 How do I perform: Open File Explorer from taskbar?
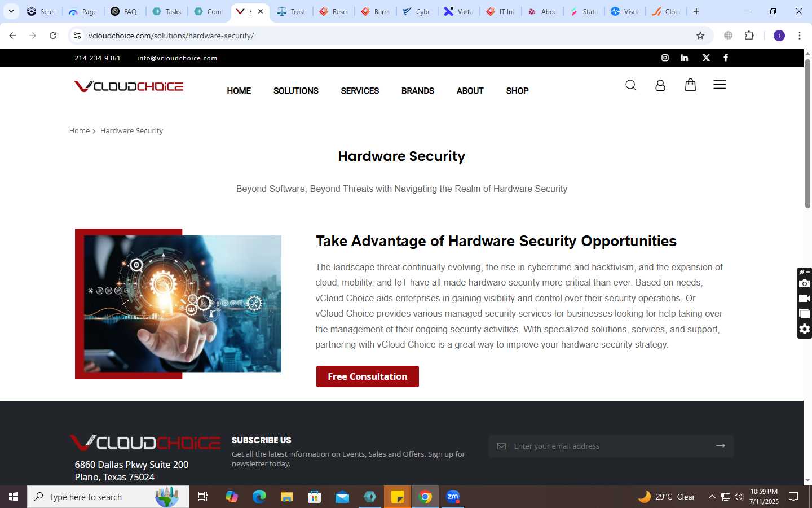tap(286, 497)
